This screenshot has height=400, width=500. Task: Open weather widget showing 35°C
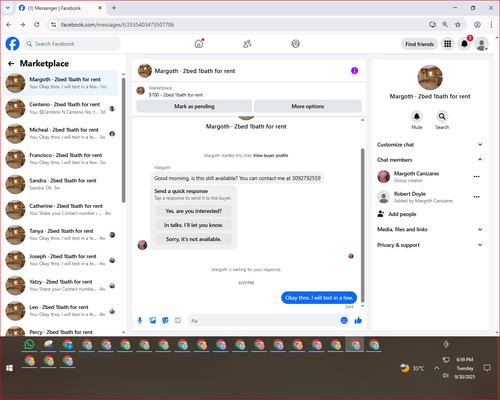(x=412, y=368)
